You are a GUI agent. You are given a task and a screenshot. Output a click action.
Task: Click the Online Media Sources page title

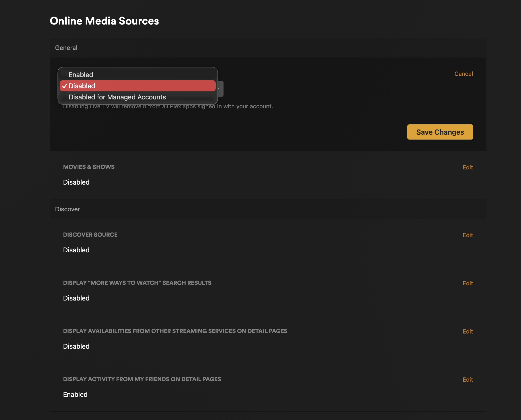[104, 21]
